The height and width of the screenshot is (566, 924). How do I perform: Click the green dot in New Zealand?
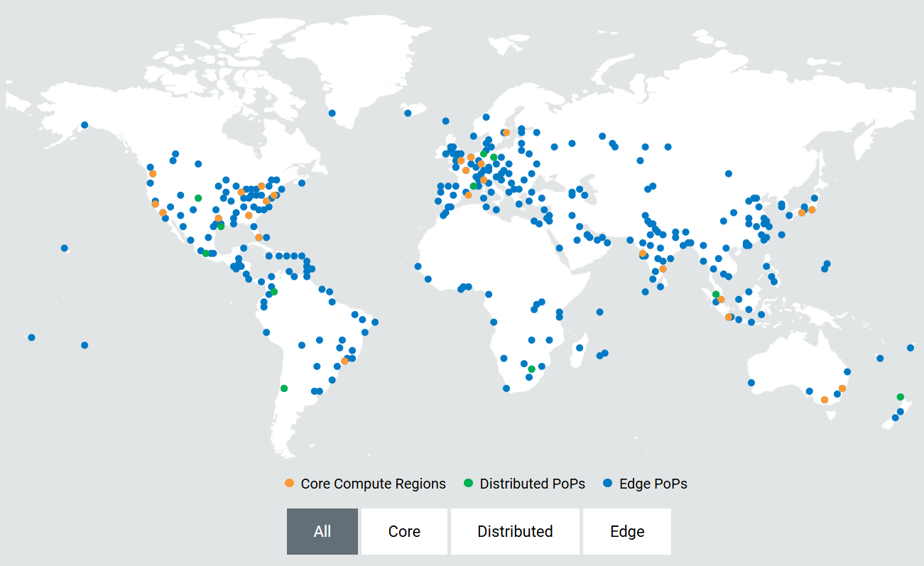click(901, 397)
